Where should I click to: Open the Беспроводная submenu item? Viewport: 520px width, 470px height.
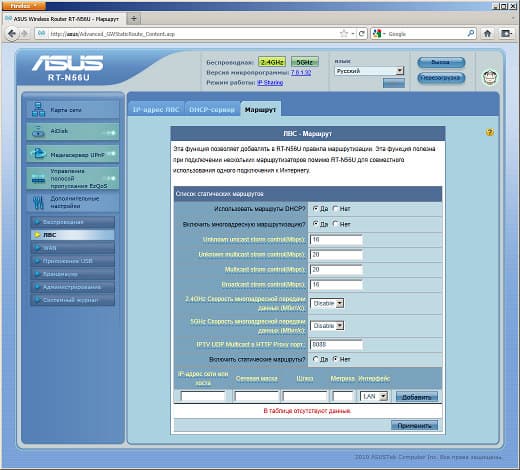(x=73, y=222)
